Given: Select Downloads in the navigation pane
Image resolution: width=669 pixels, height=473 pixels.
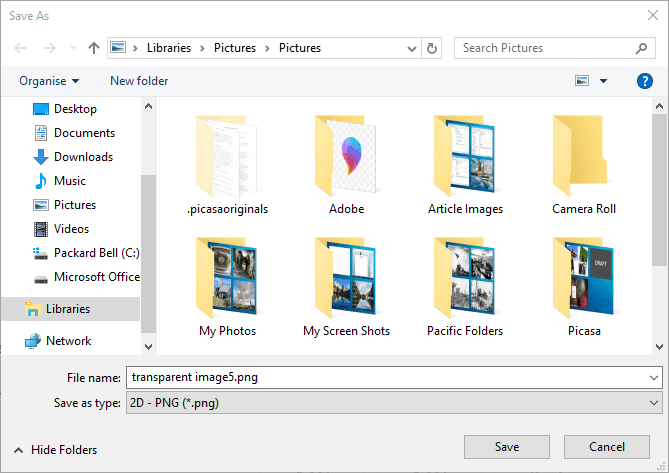Looking at the screenshot, I should point(83,157).
